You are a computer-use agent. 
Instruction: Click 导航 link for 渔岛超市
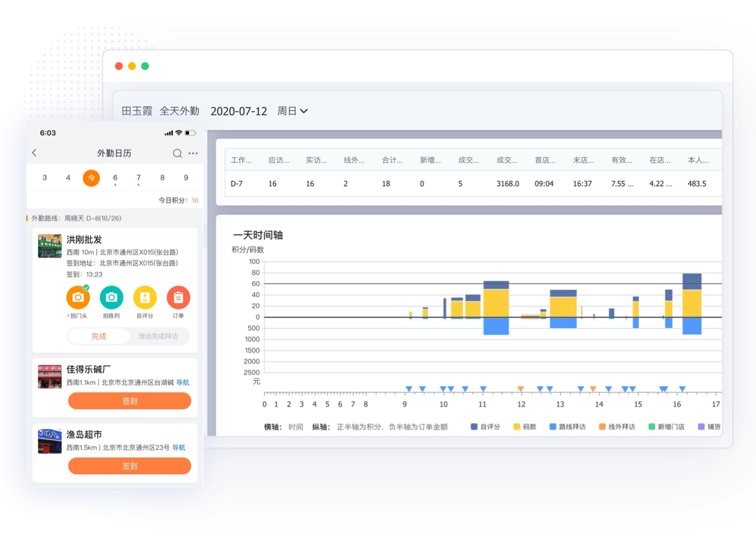[179, 447]
